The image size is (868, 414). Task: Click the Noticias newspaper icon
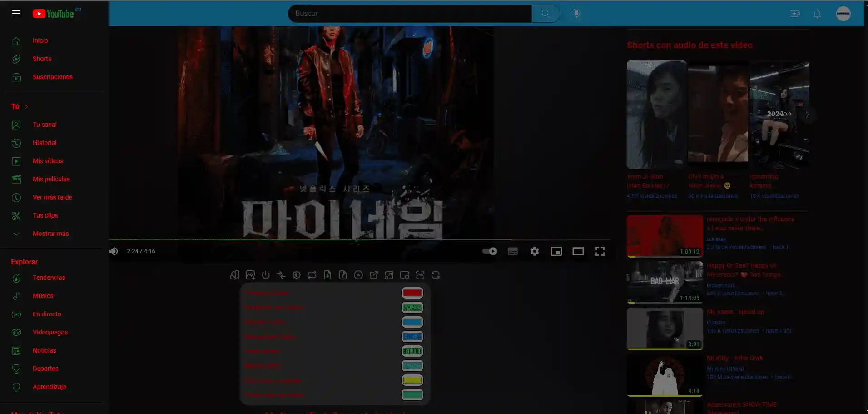pyautogui.click(x=16, y=350)
